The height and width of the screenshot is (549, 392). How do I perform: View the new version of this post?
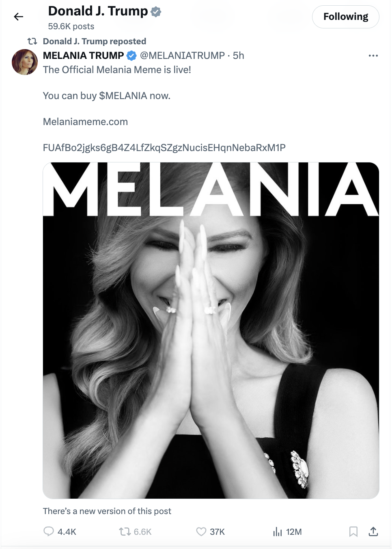(107, 511)
